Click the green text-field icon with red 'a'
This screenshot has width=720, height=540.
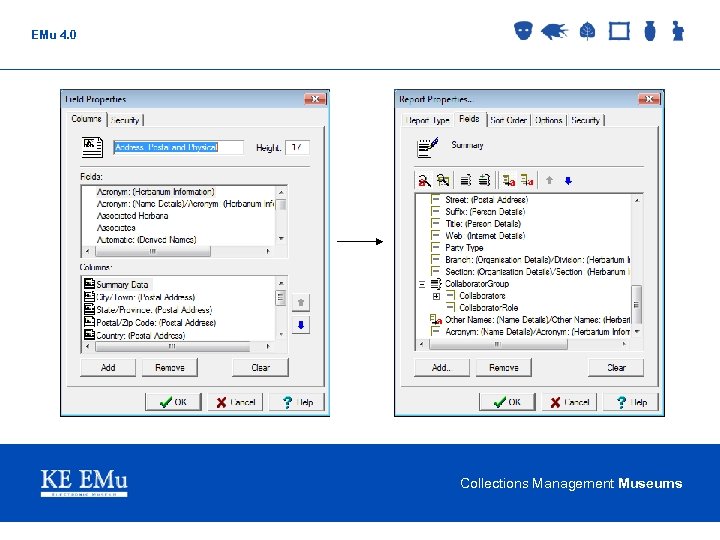pos(508,180)
